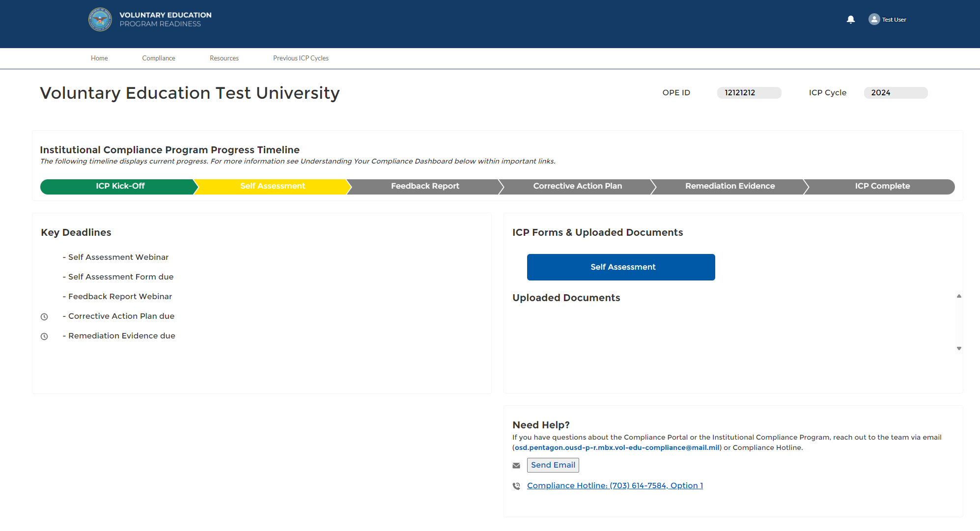Click the osd.pentagon compliance email address link
980x531 pixels.
(616, 447)
